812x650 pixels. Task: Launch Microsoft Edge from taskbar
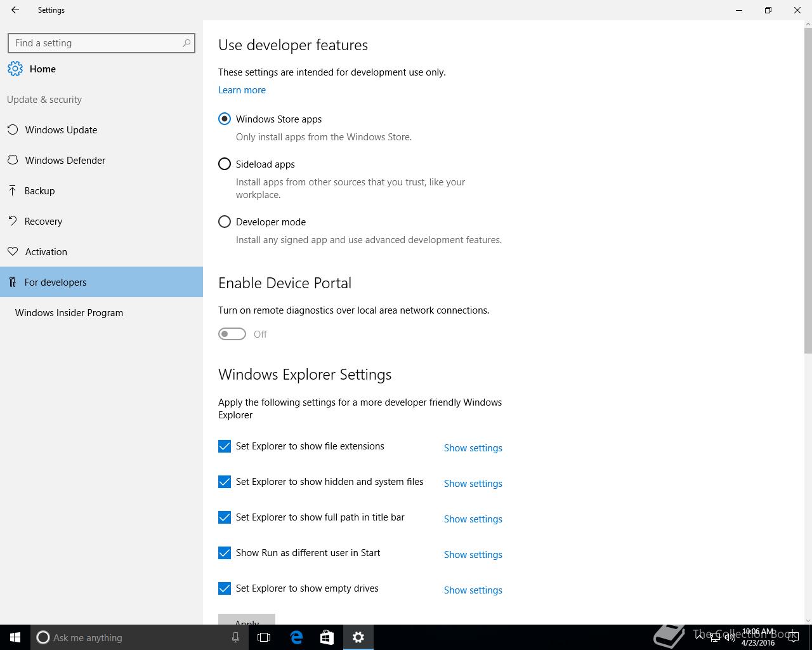296,637
